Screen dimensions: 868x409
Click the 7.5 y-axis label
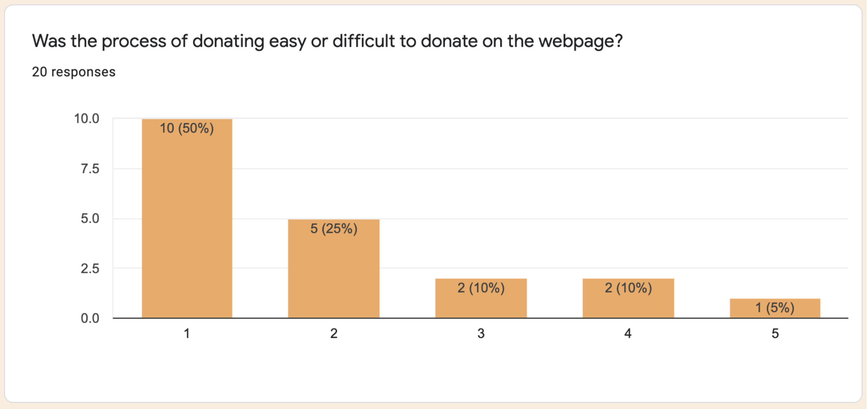(90, 169)
